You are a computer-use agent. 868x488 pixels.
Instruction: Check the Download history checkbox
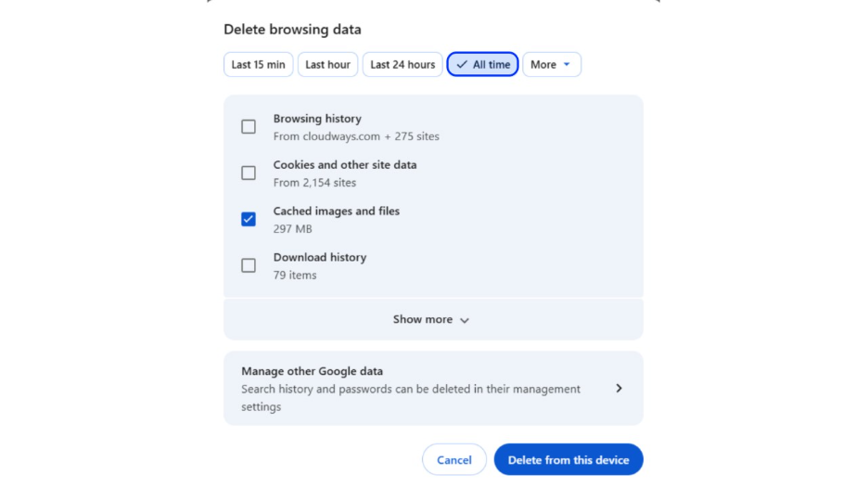tap(249, 265)
